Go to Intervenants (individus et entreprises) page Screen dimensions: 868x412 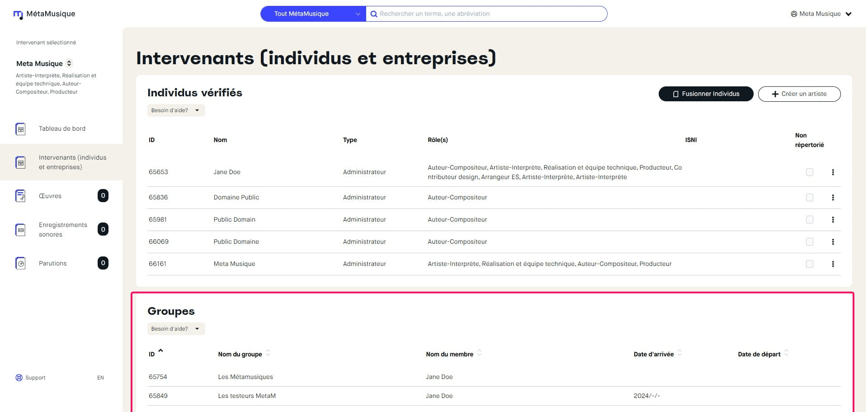(x=72, y=162)
